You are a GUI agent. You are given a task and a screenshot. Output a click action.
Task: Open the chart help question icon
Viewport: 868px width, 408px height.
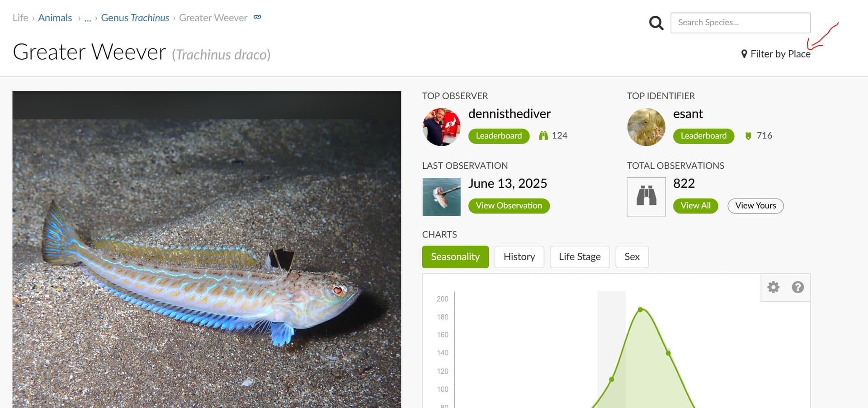click(798, 287)
